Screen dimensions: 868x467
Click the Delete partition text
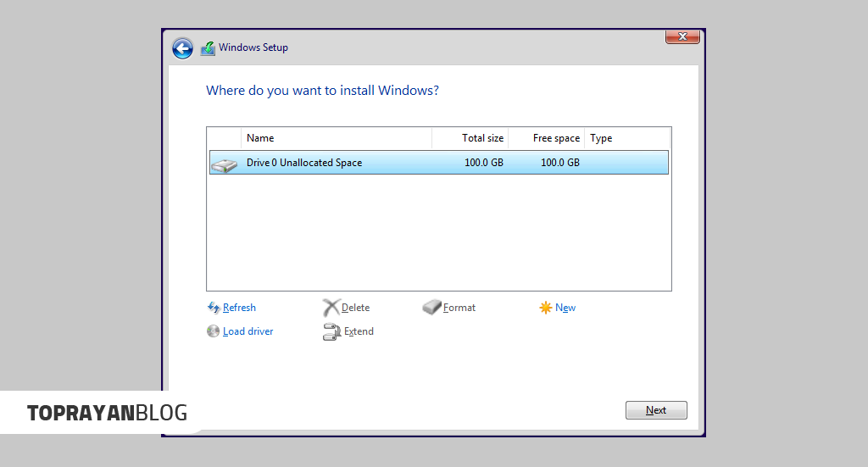pos(355,308)
